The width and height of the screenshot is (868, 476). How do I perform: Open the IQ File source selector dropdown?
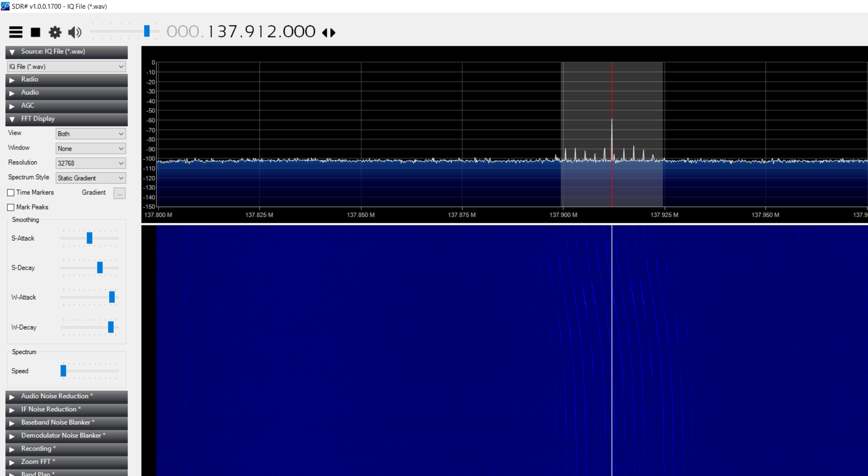pos(66,66)
